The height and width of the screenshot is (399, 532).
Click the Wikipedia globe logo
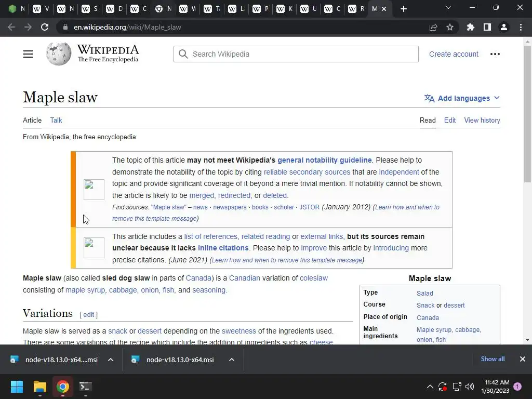pyautogui.click(x=59, y=54)
